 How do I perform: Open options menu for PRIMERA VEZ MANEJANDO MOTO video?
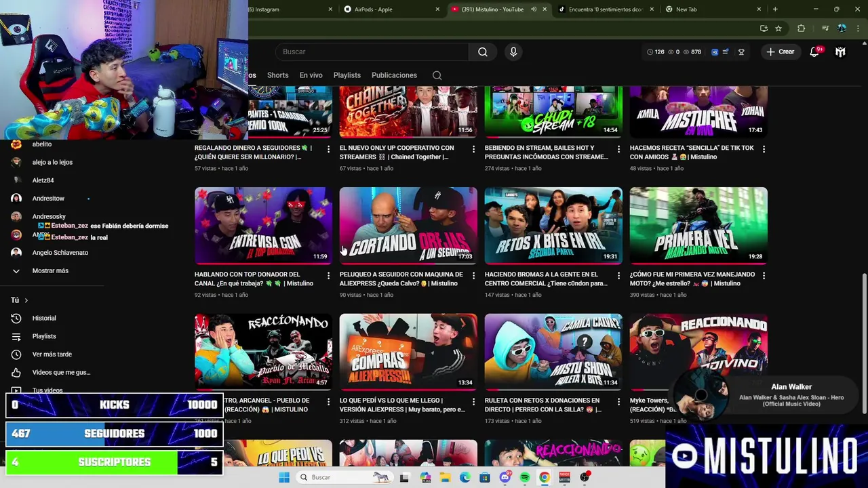coord(764,275)
